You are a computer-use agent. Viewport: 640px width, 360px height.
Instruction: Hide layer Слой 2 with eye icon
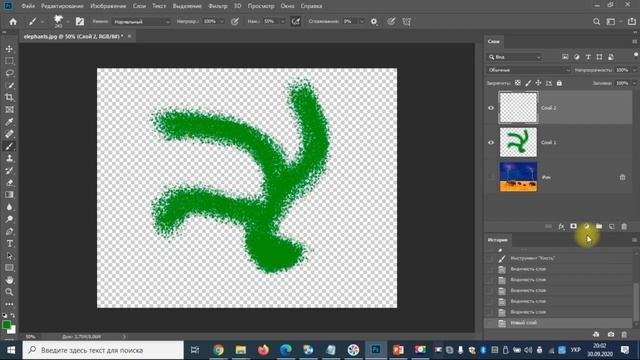(x=491, y=108)
